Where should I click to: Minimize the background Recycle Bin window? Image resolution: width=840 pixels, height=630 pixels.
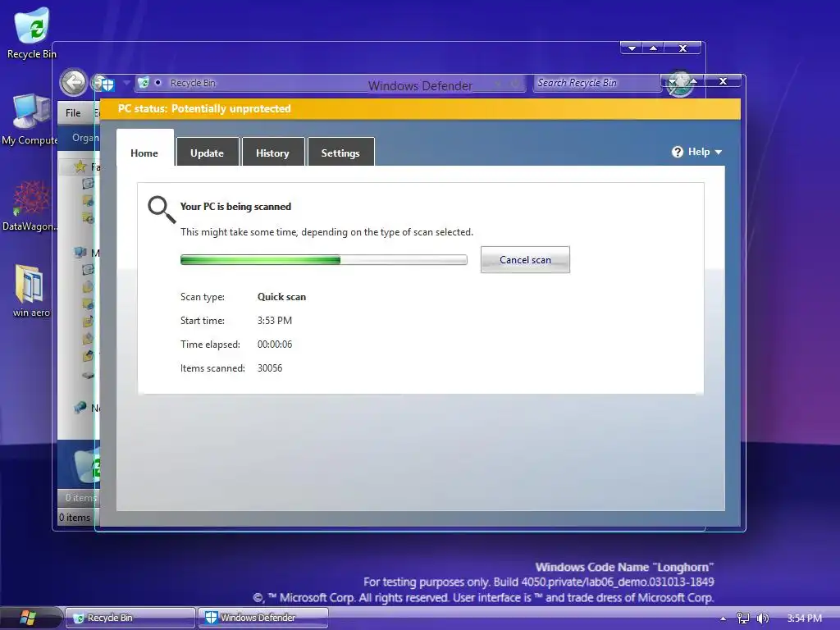pyautogui.click(x=632, y=48)
